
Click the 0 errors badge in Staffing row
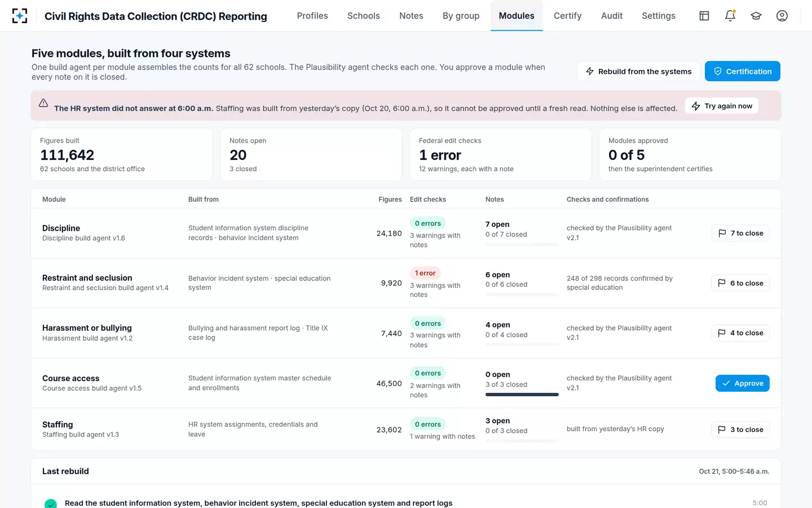[428, 424]
